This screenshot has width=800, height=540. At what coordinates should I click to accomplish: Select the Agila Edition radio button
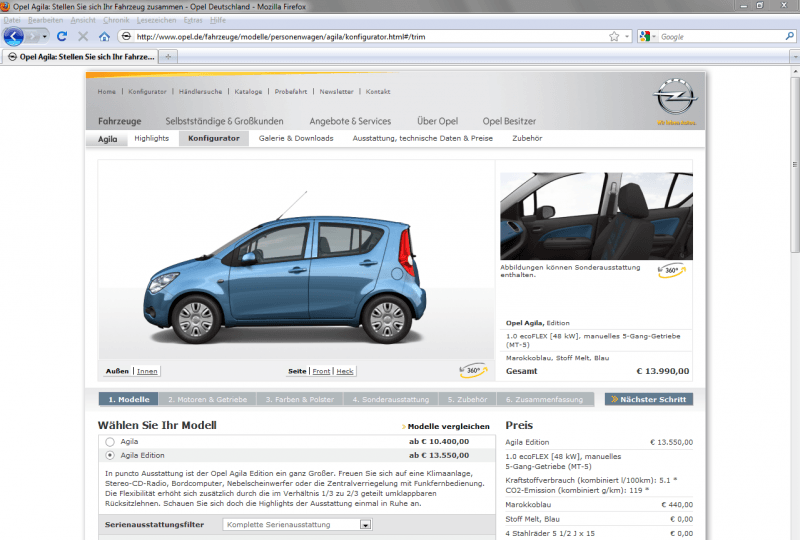[x=110, y=455]
